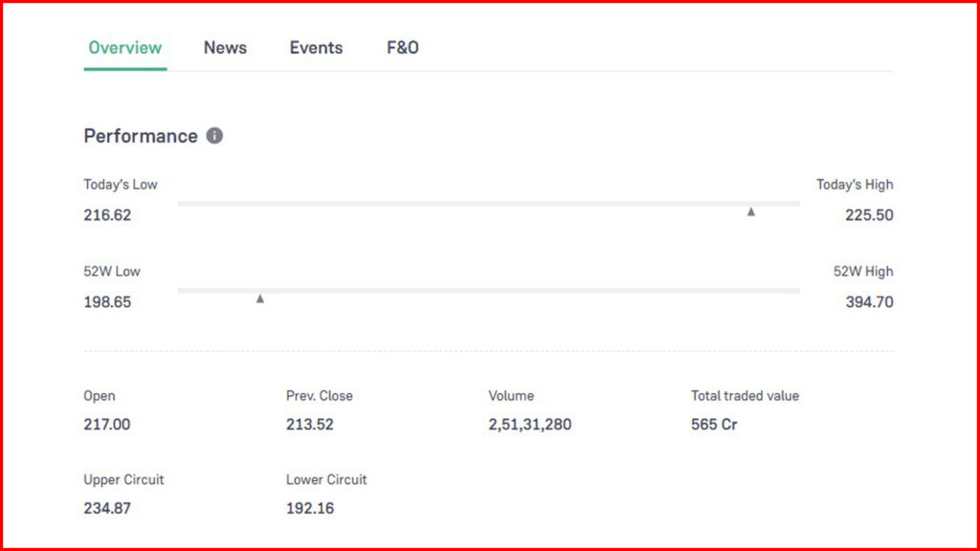Click the Today's High label
980x551 pixels.
click(855, 185)
